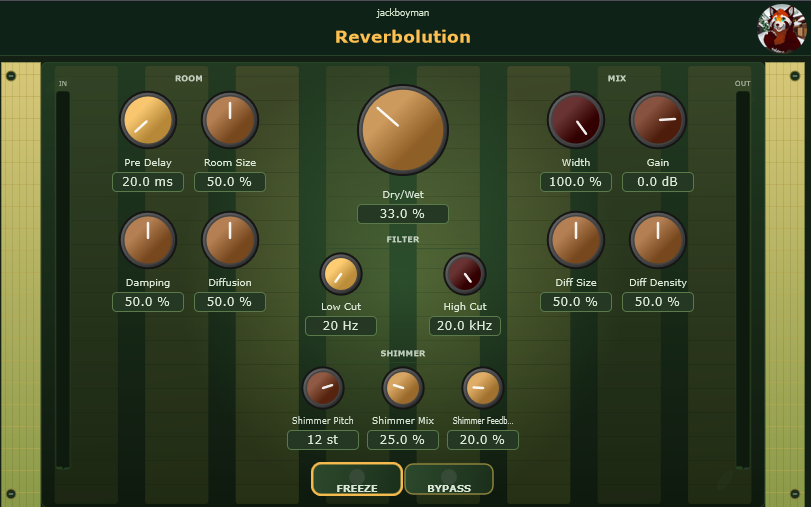
Task: Click the ROOM section label
Action: point(189,79)
